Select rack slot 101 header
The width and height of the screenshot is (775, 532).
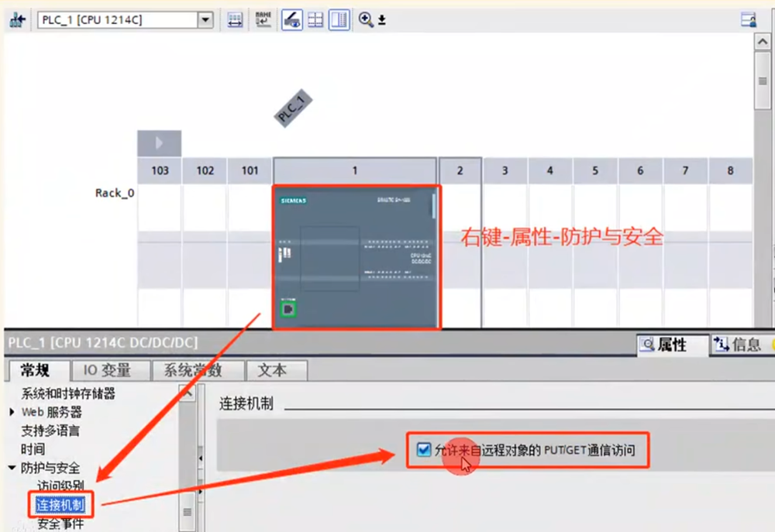click(250, 170)
